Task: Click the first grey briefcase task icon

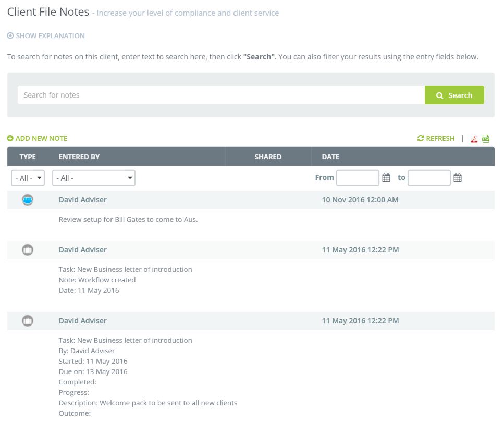Action: tap(28, 250)
